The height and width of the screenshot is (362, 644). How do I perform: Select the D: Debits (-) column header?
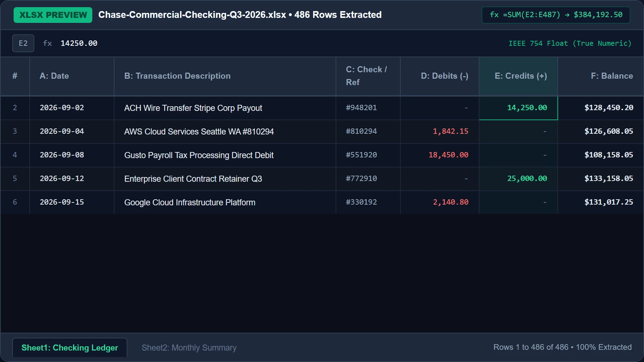[x=440, y=76]
